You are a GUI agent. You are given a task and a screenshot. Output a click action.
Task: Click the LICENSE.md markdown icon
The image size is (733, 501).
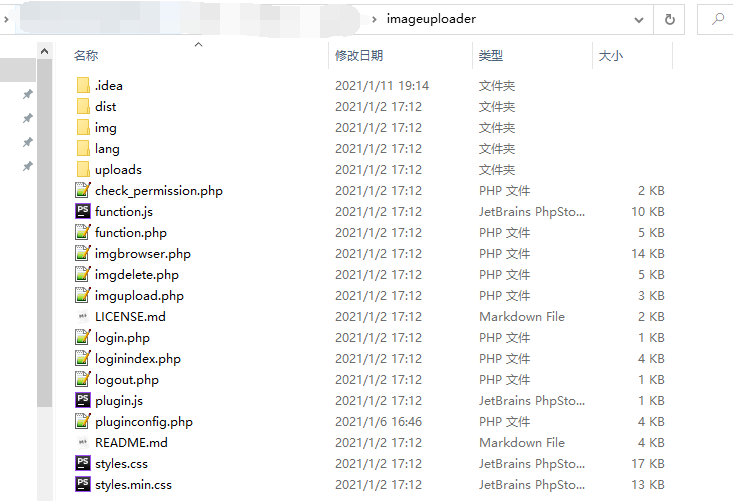pos(83,316)
